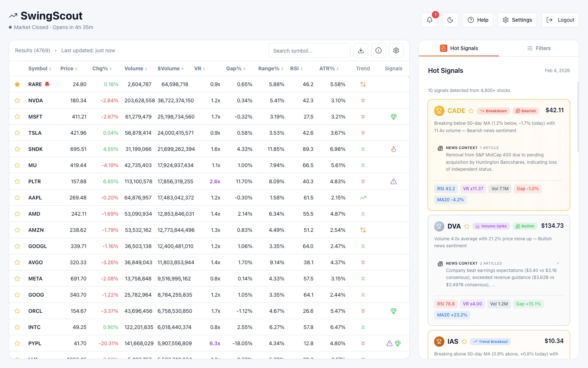Click the flame signal icon for SNDK
The height and width of the screenshot is (368, 588).
[x=393, y=149]
